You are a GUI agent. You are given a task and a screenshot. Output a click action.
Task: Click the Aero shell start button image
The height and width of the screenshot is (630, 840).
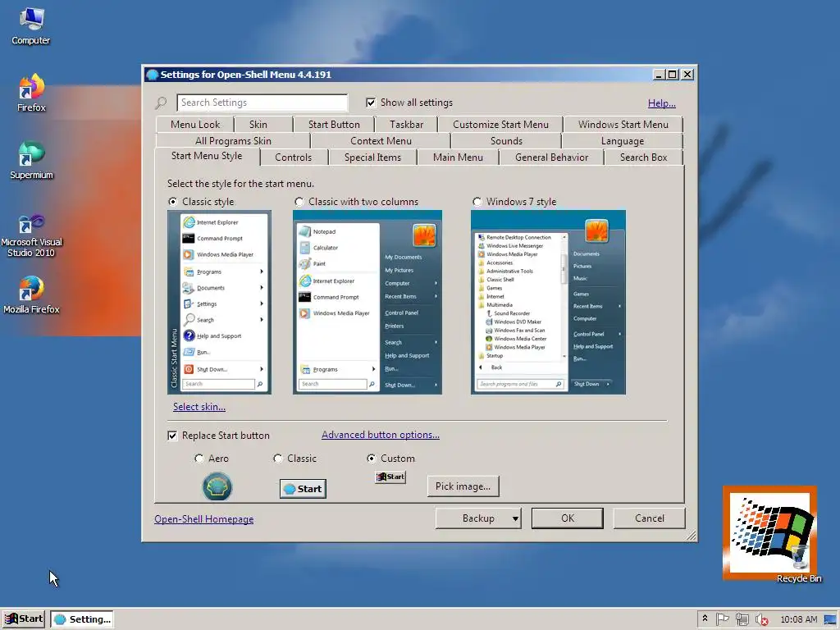coord(217,486)
